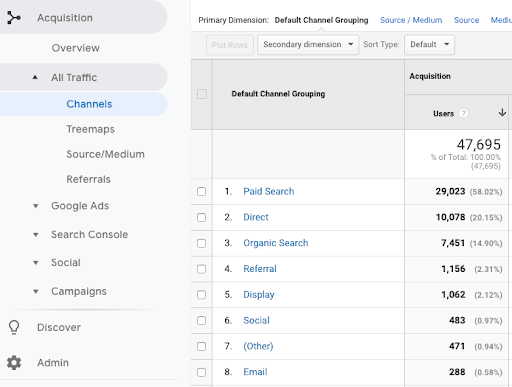Click the Acquisition column group header
Viewport: 512px width, 387px height.
[430, 76]
